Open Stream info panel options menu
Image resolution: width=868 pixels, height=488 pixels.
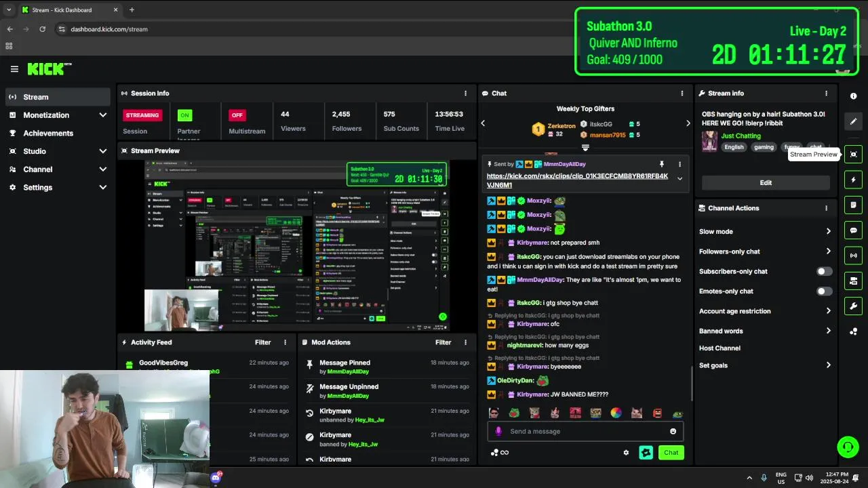tap(826, 94)
